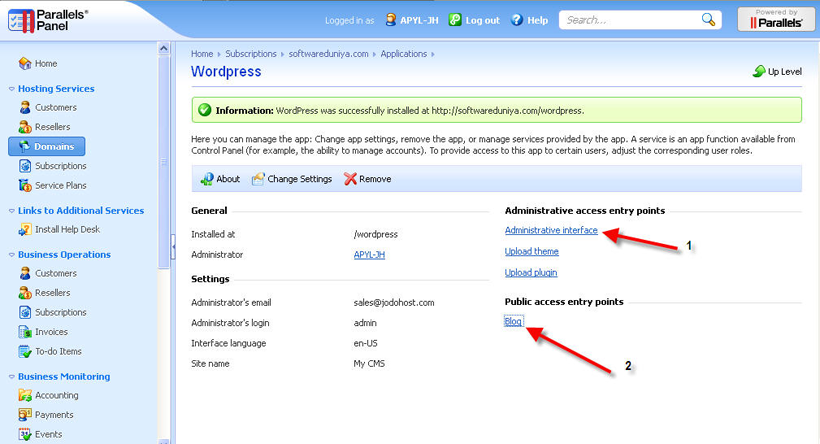Click the sidebar scroll up arrow
This screenshot has height=444, width=820.
[164, 48]
